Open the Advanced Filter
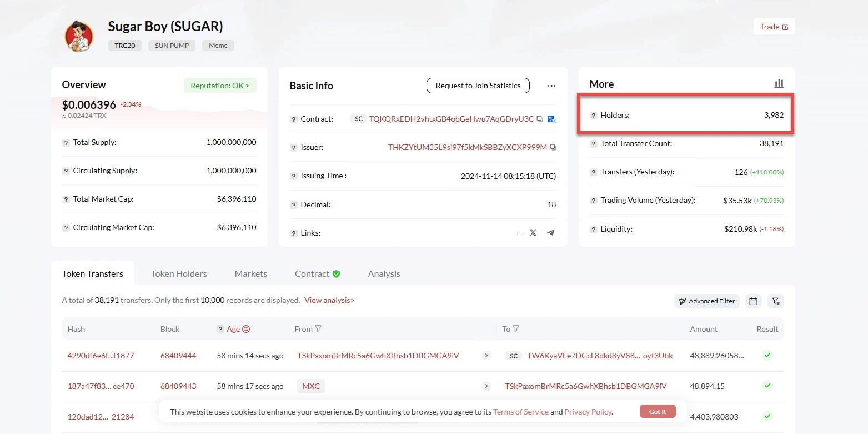 point(707,301)
